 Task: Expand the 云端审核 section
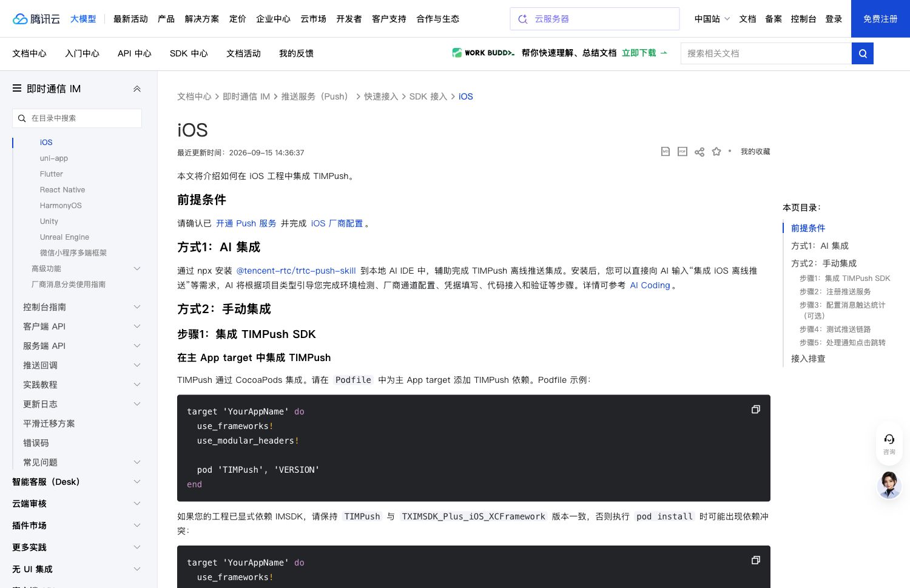[137, 504]
